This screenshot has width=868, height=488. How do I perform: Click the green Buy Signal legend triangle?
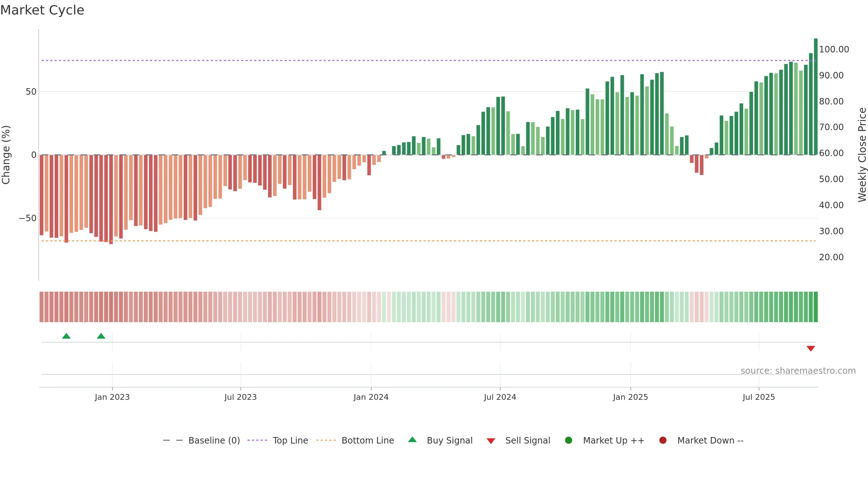tap(412, 440)
